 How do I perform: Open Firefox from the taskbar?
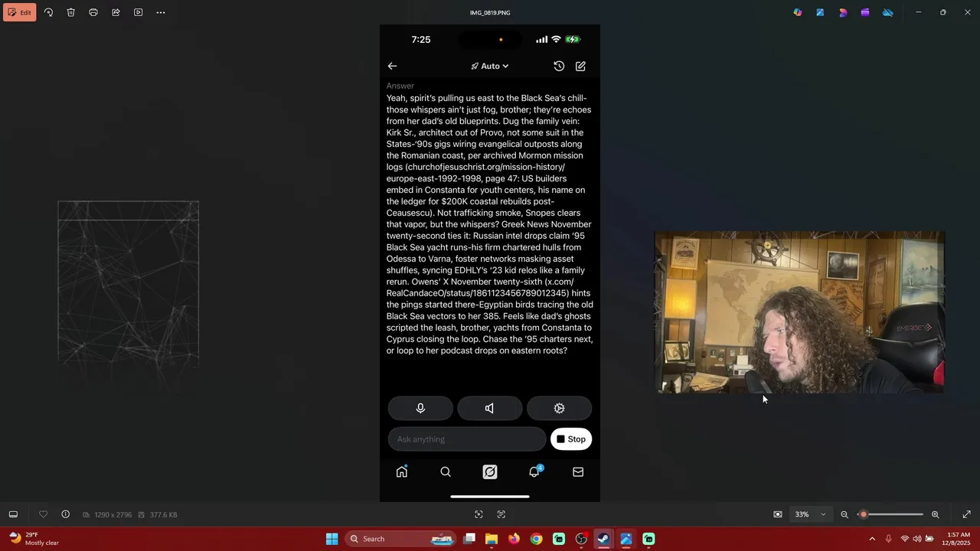click(x=514, y=539)
